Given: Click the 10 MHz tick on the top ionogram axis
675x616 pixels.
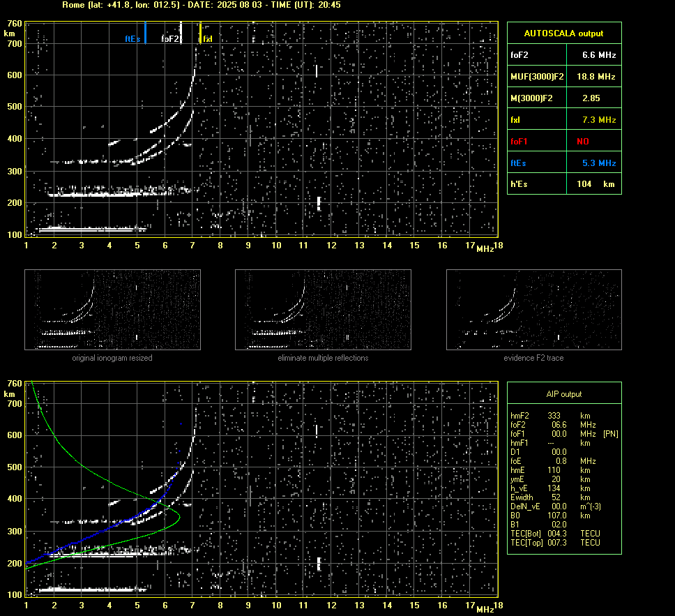Looking at the screenshot, I should pyautogui.click(x=276, y=245).
